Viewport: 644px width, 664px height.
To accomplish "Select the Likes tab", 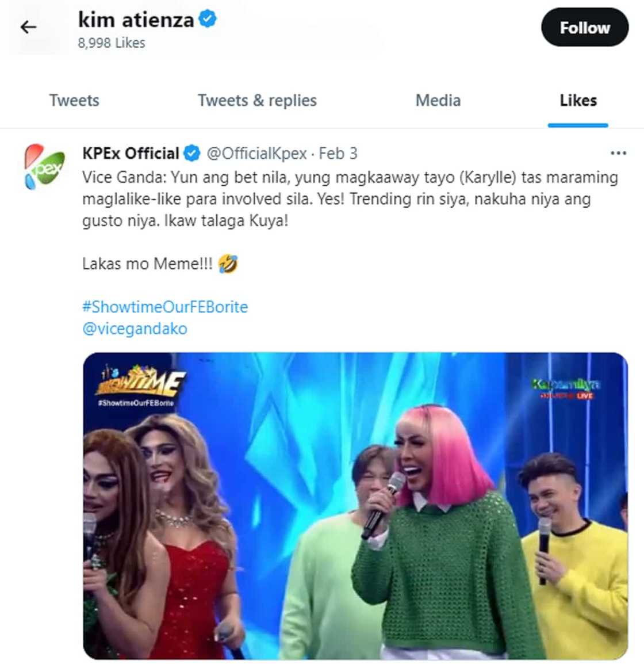I will click(578, 101).
